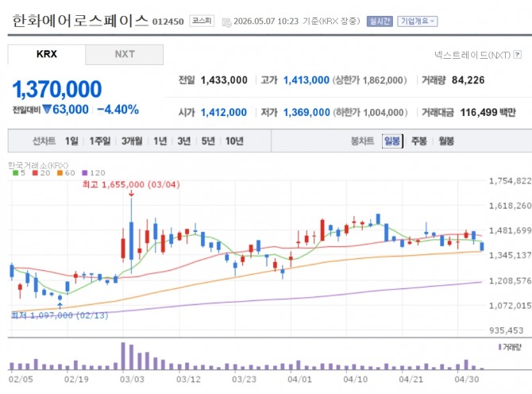532x394 pixels.
Task: Switch to the KRX tab
Action: pos(47,54)
